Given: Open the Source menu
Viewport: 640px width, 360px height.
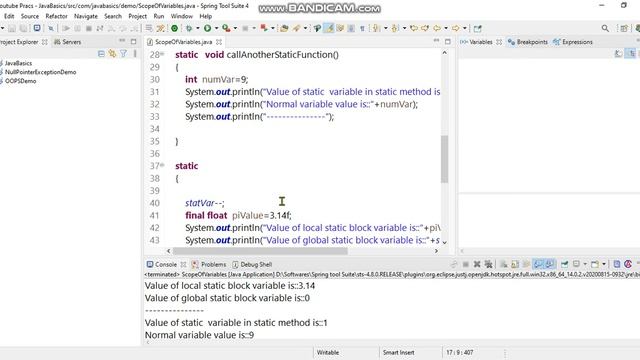Looking at the screenshot, I should 30,16.
